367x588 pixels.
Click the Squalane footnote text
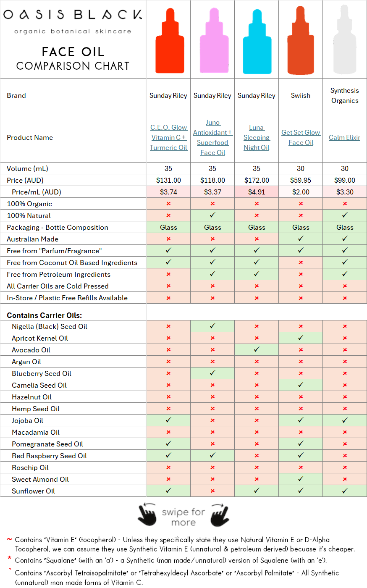[x=170, y=560]
